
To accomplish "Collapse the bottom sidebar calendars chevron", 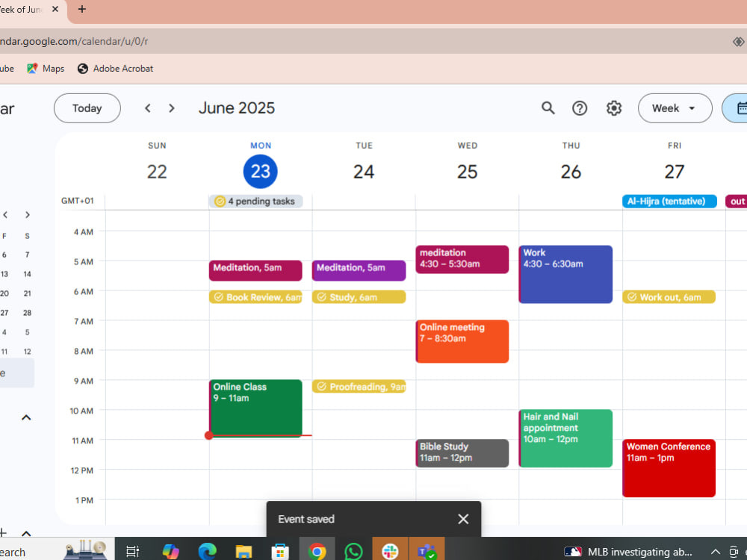I will point(26,533).
